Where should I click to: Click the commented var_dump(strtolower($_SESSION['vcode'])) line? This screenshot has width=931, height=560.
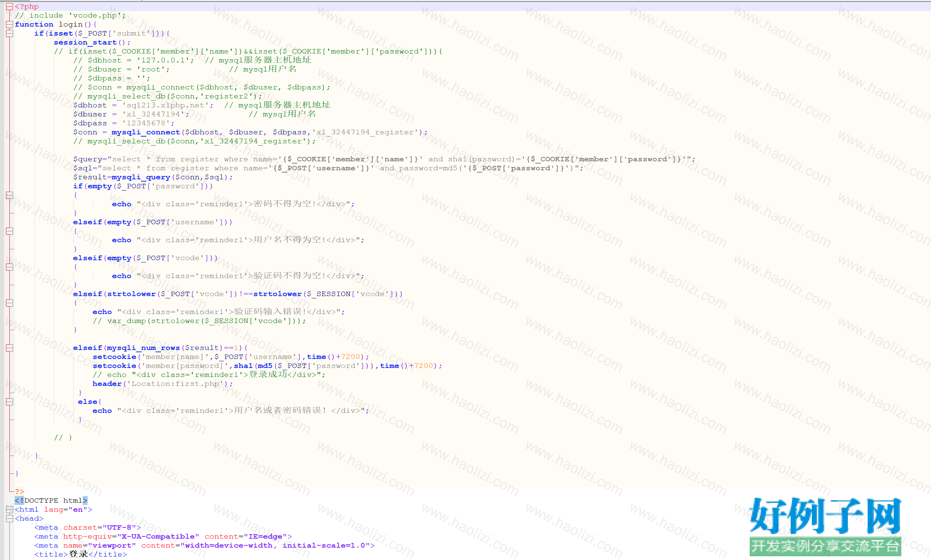point(199,321)
